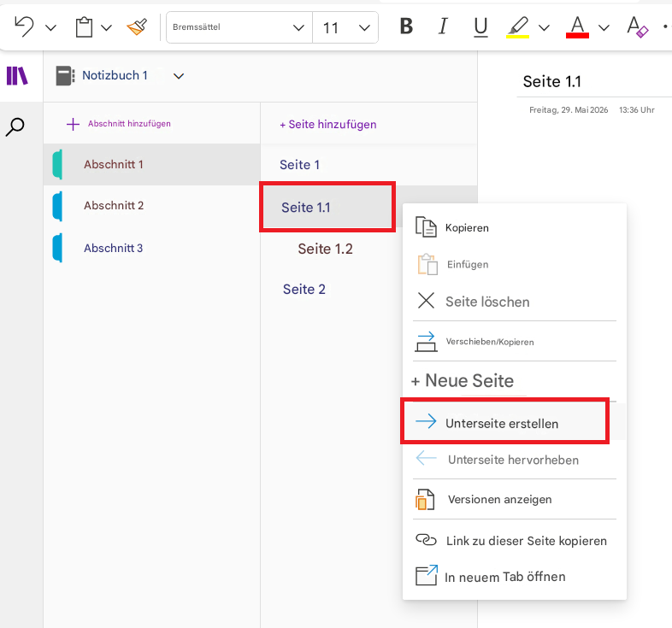Expand the Paste options arrow
Screen dimensions: 672x628
pos(106,28)
